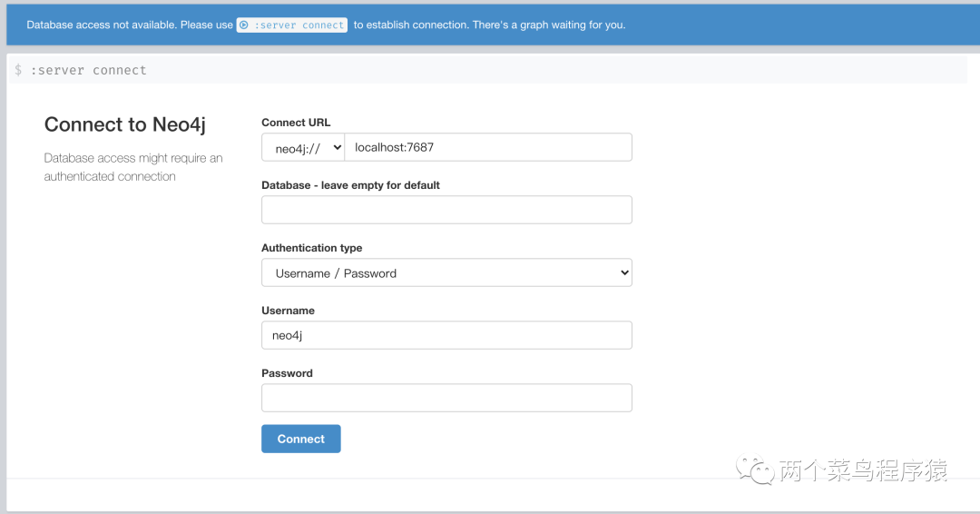The height and width of the screenshot is (514, 980).
Task: Focus the empty Database name field
Action: coord(446,210)
